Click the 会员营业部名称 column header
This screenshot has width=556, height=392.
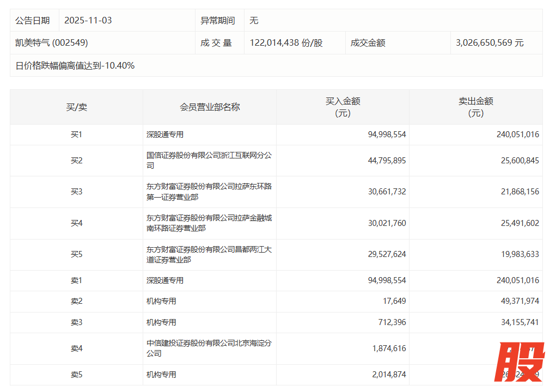point(210,107)
